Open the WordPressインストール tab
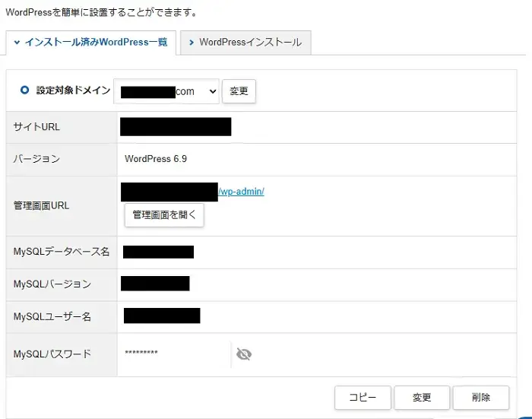Screen dimensions: 532x419 click(x=245, y=43)
